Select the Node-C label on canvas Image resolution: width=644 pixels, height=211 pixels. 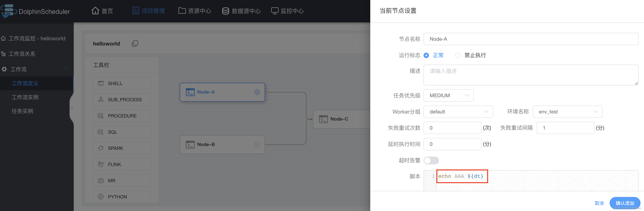[339, 119]
